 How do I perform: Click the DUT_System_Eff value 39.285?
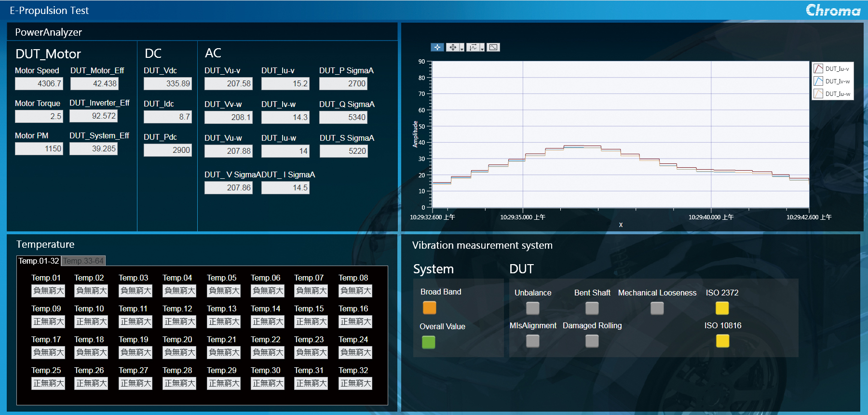click(94, 148)
